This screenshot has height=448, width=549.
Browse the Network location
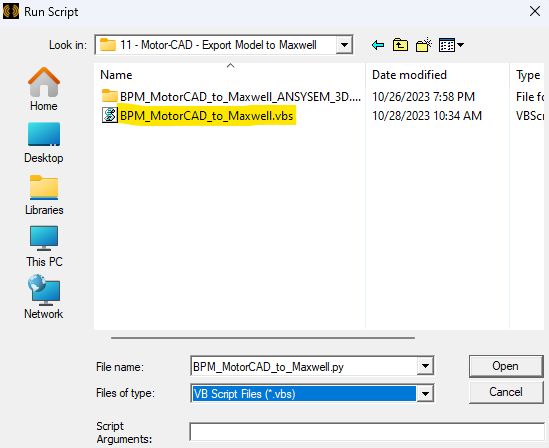click(44, 297)
